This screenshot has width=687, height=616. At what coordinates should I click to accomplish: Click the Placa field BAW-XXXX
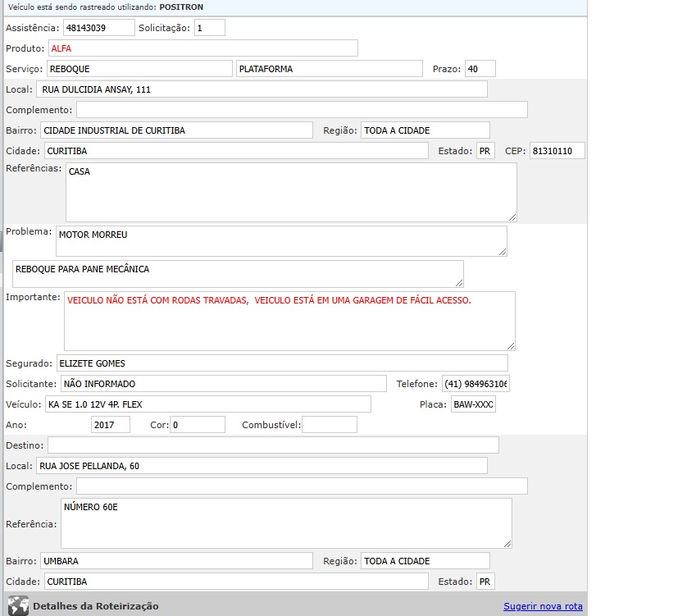point(473,404)
